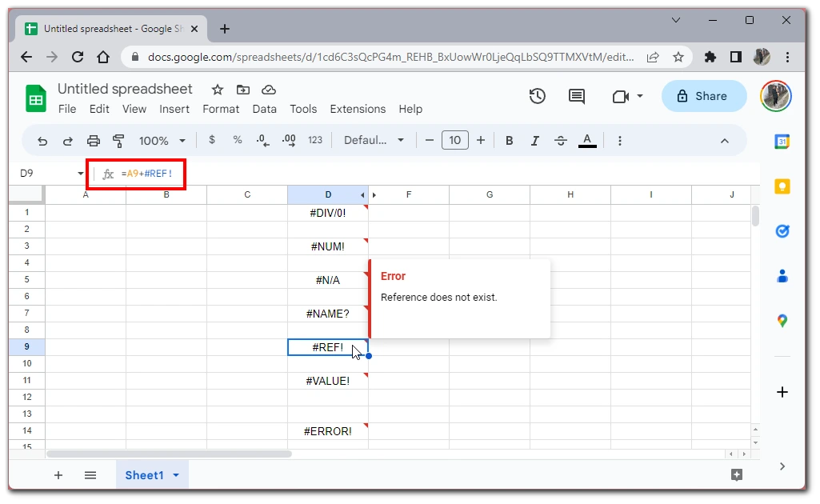This screenshot has width=820, height=504.
Task: Add a new sheet
Action: [x=58, y=474]
